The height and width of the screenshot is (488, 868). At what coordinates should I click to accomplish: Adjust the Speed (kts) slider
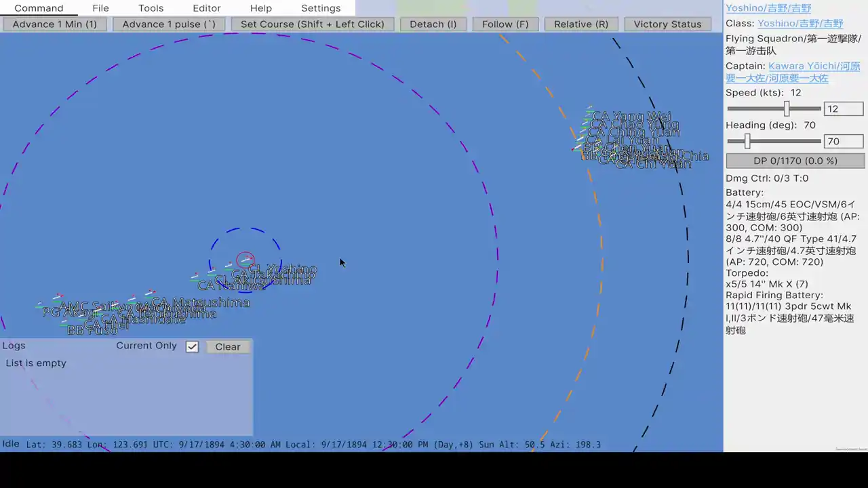774,108
